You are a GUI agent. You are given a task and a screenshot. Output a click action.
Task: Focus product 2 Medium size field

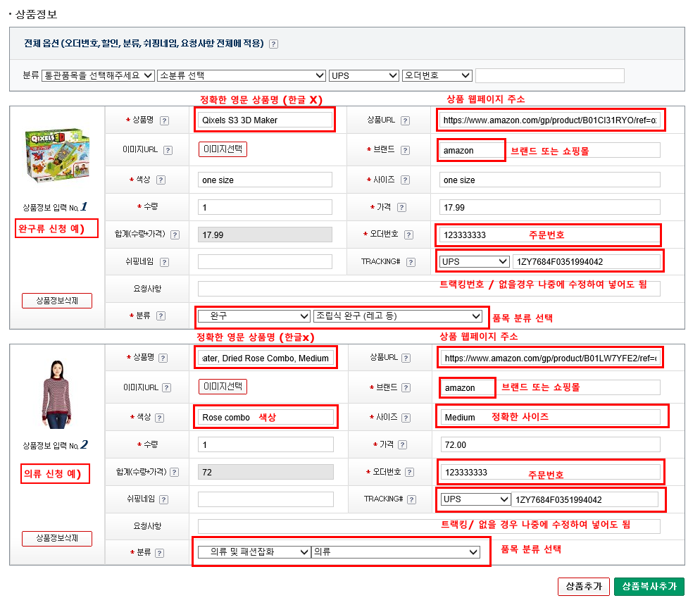click(551, 418)
